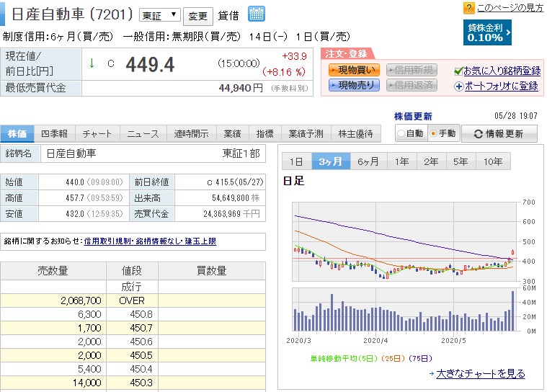
Task: Open the calendar icon next to 貸借
Action: [257, 14]
